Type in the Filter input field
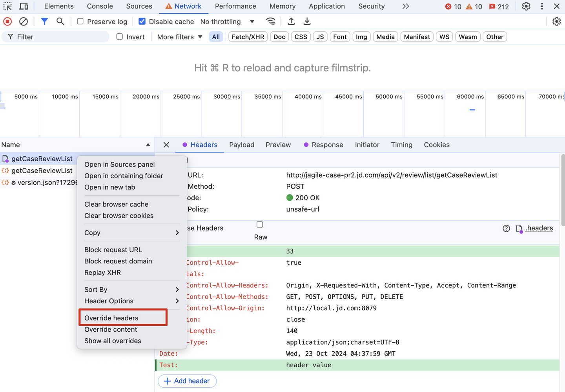The image size is (565, 392). [x=59, y=37]
